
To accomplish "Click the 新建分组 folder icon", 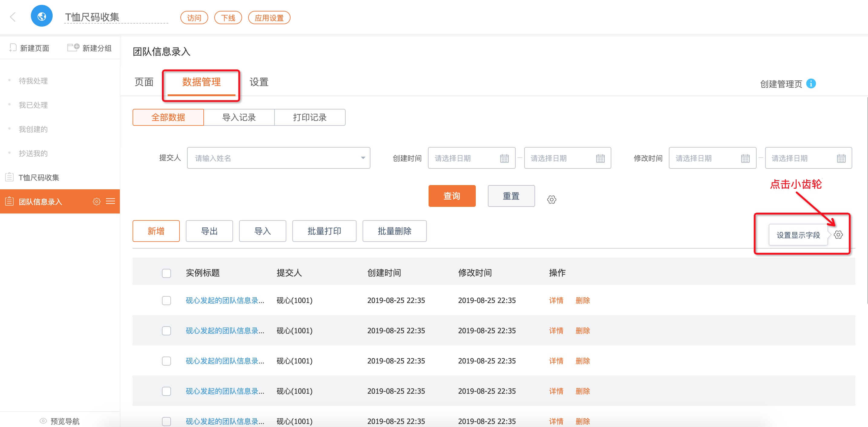I will (73, 47).
